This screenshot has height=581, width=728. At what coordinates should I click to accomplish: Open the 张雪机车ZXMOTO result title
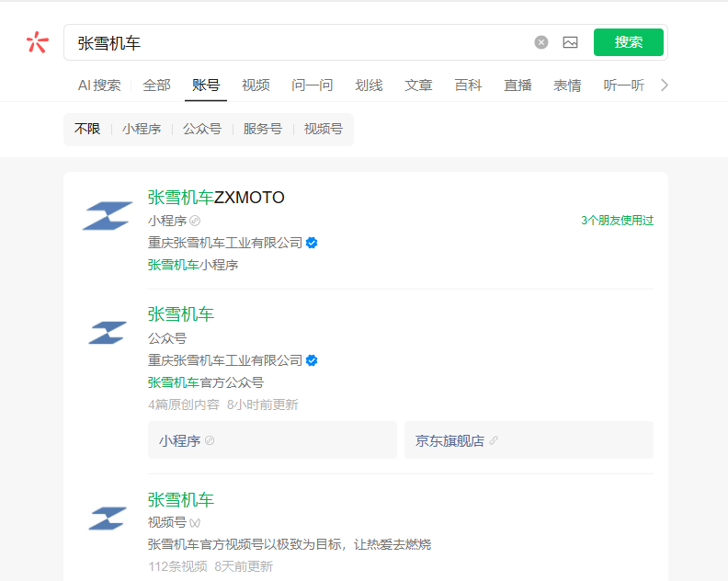[216, 198]
